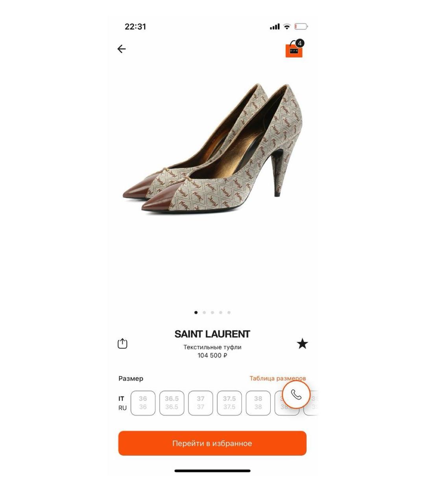The height and width of the screenshot is (504, 425).
Task: Toggle the favorite star icon
Action: [x=302, y=344]
